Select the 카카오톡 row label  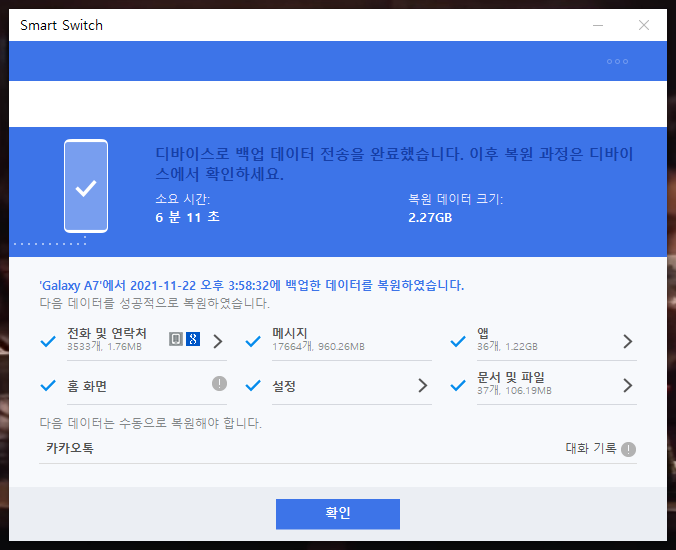coord(70,448)
